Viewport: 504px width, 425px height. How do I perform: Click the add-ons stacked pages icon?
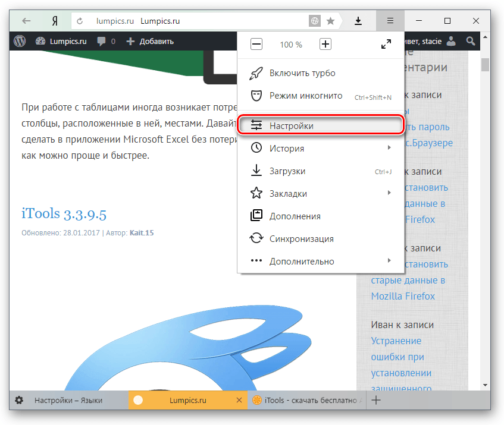click(256, 215)
